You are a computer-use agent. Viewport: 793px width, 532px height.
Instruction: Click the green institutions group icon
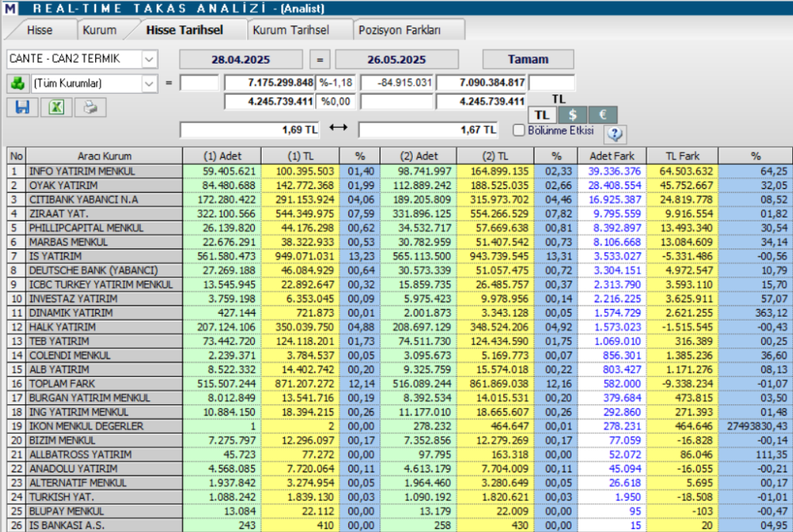[17, 83]
